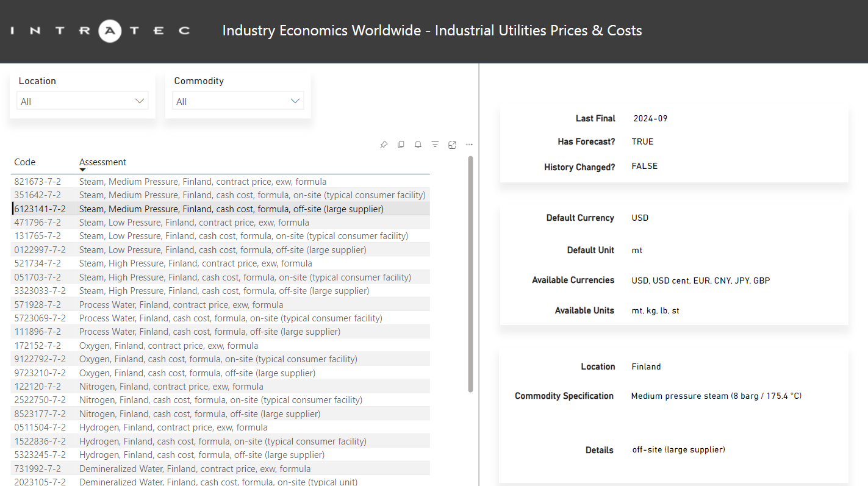Click the table's vertical scrollbar thumb
The image size is (868, 486).
point(470,274)
